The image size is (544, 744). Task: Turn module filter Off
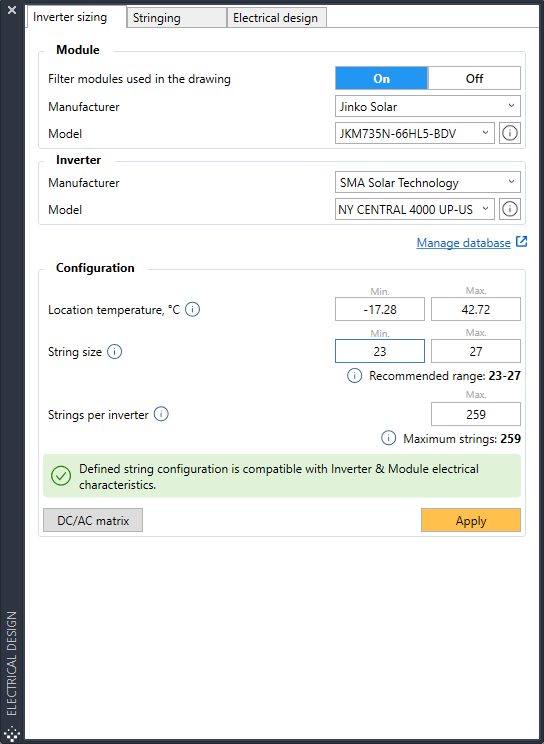pyautogui.click(x=474, y=78)
